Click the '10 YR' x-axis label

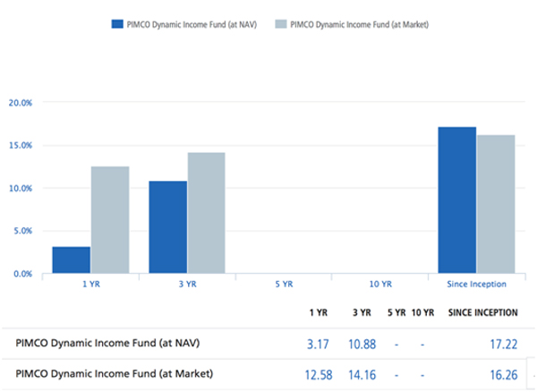click(x=380, y=285)
